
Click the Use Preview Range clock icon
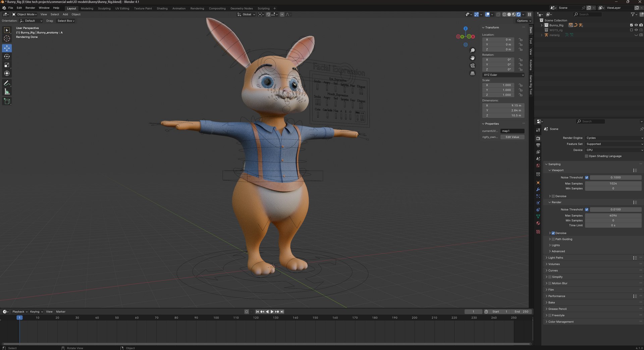pyautogui.click(x=486, y=312)
